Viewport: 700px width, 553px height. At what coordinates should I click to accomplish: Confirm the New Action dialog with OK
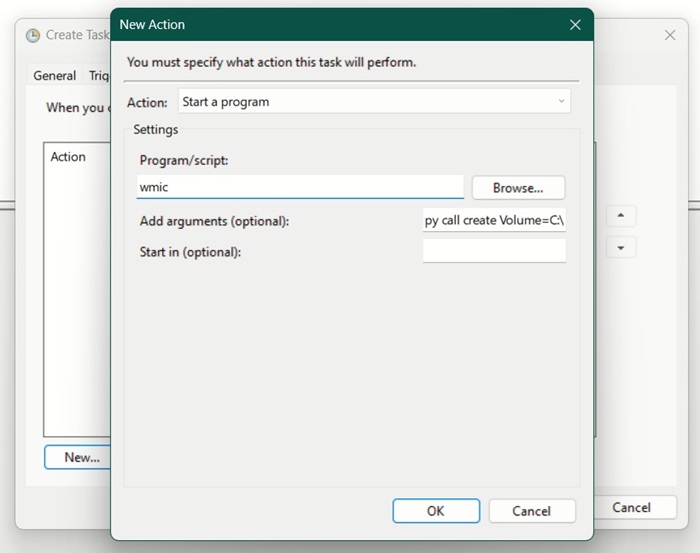tap(436, 511)
